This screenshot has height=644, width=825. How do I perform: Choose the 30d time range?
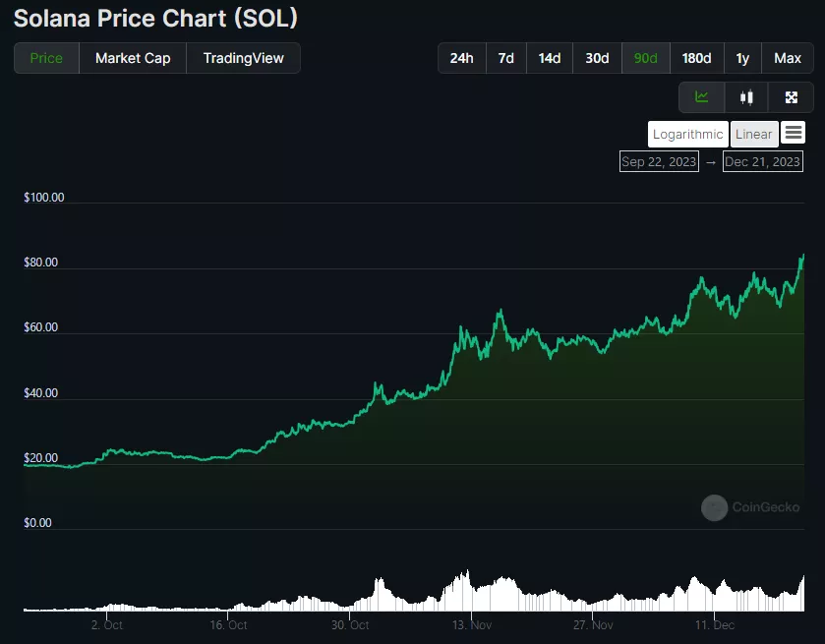[x=597, y=58]
